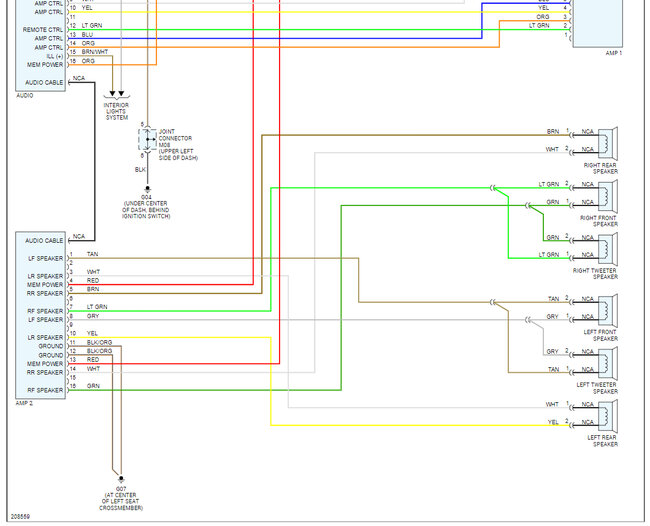The width and height of the screenshot is (650, 526).
Task: Click the 'BLU' wire label at pin 13
Action: click(x=87, y=34)
